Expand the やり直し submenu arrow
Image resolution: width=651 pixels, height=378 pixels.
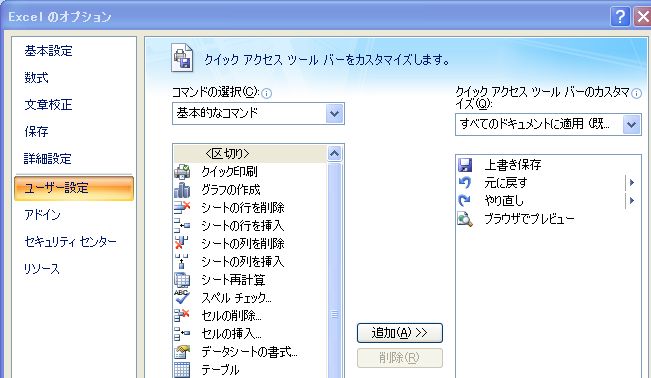pos(631,201)
